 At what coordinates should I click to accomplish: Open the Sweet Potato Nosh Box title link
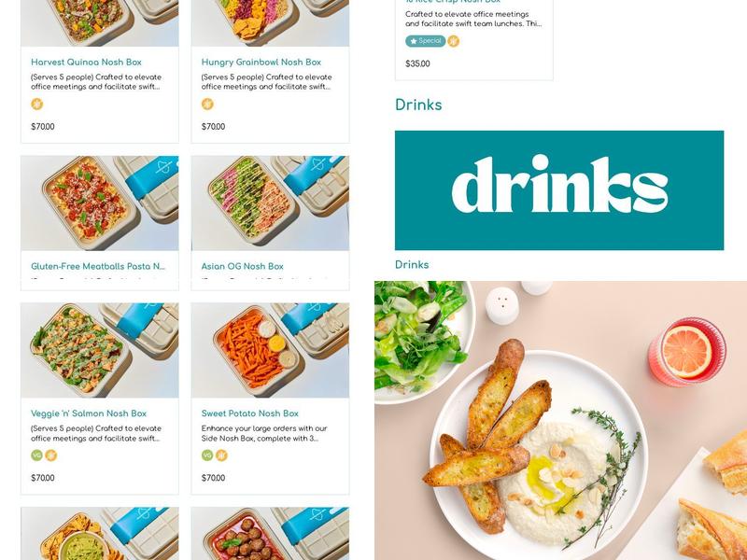click(250, 413)
